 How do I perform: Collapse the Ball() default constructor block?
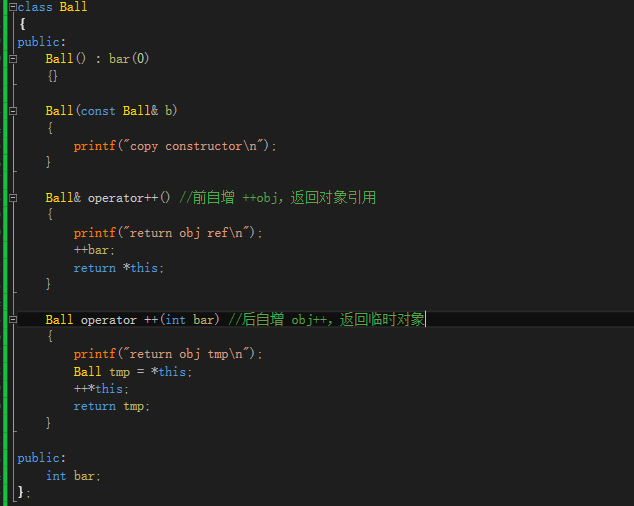point(13,59)
